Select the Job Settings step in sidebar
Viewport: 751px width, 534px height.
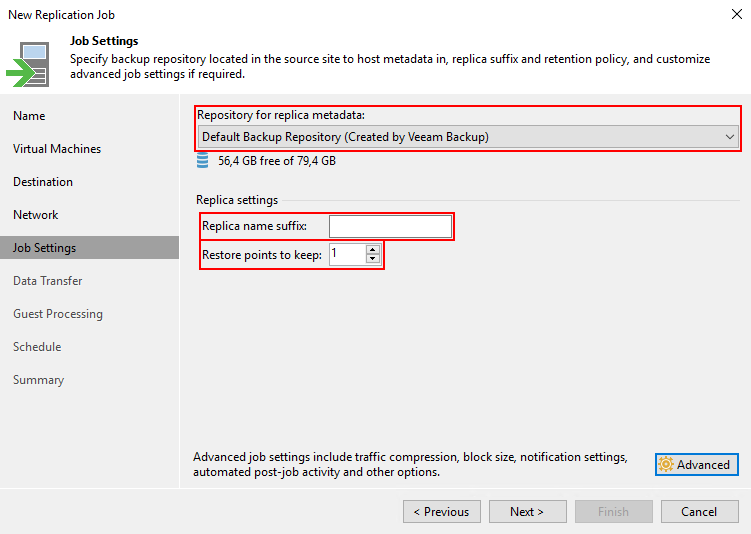pyautogui.click(x=45, y=248)
